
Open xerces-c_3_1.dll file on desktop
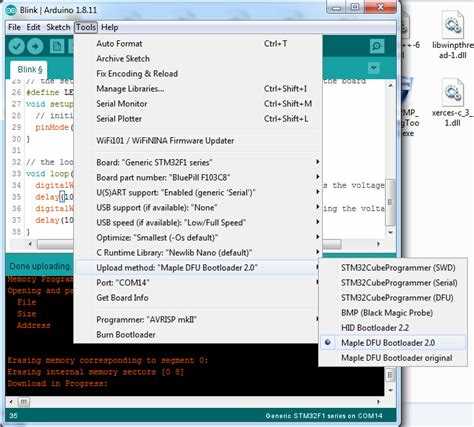(453, 103)
